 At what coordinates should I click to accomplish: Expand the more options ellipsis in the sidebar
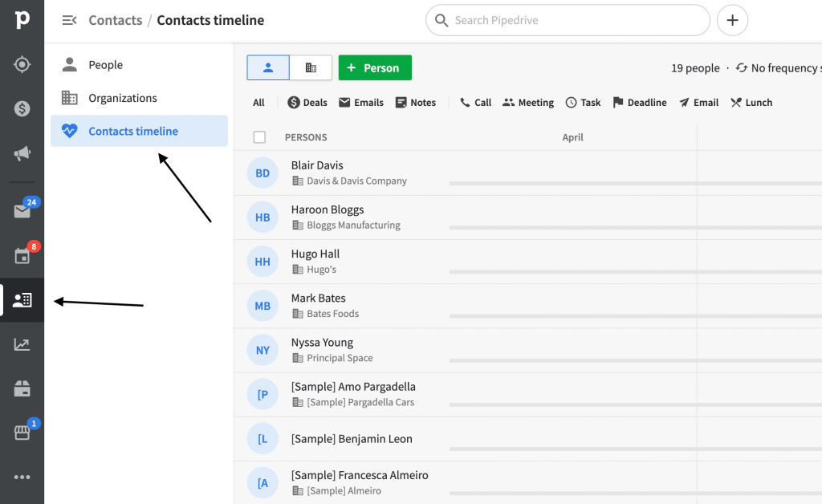(22, 476)
